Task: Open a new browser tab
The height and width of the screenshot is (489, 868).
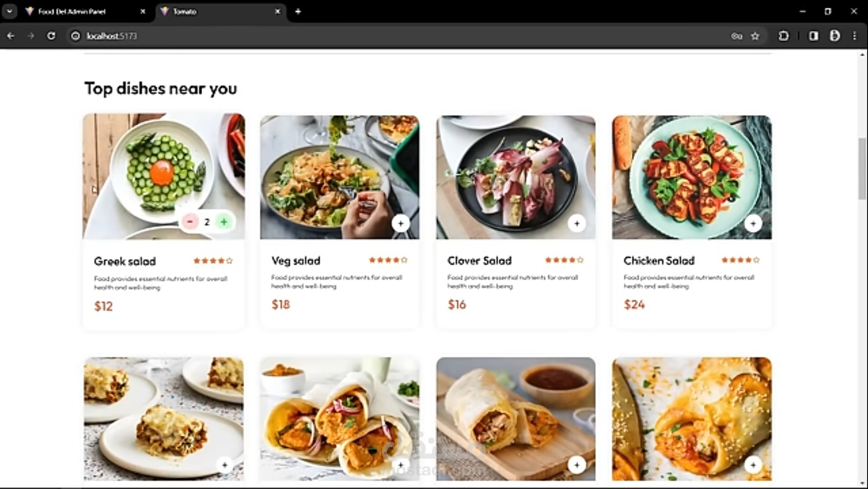Action: pyautogui.click(x=298, y=12)
